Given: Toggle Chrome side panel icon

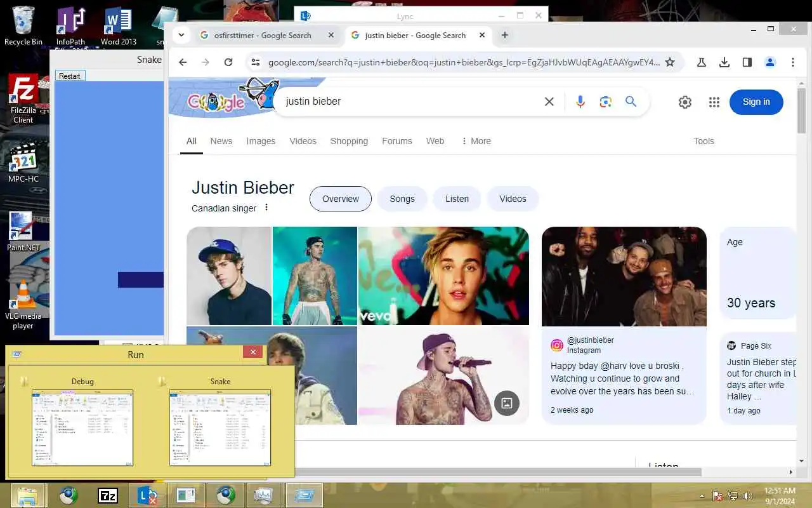Looking at the screenshot, I should point(747,62).
